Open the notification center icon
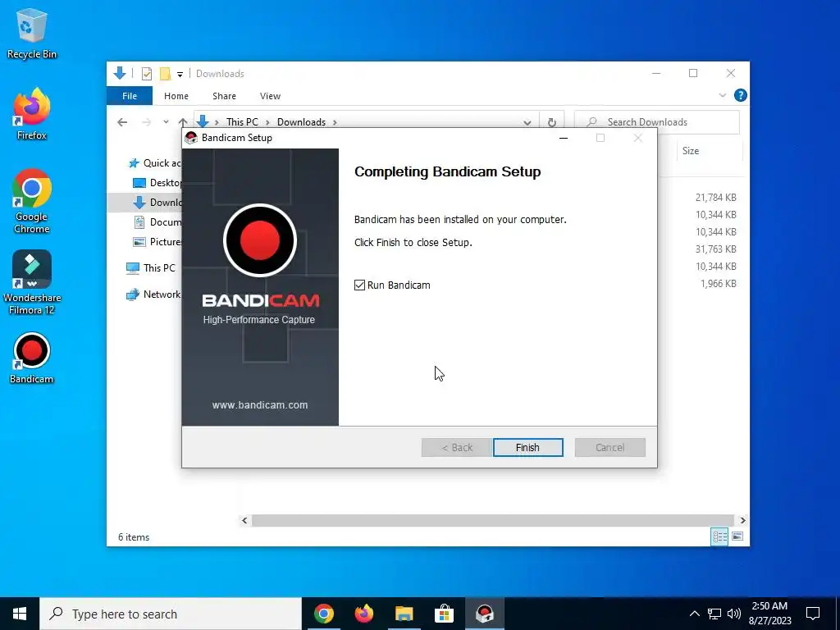The image size is (840, 630). tap(813, 614)
